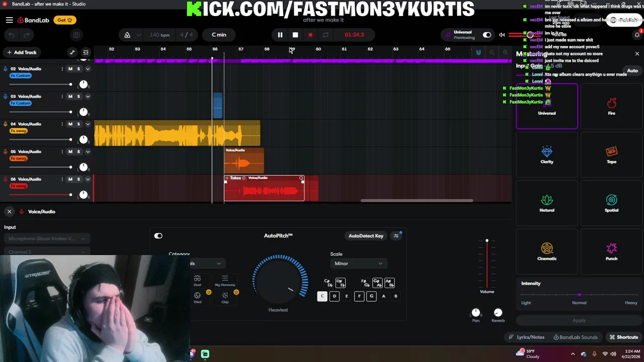This screenshot has height=362, width=644.
Task: Open the BandLab hamburger menu
Action: click(x=10, y=20)
